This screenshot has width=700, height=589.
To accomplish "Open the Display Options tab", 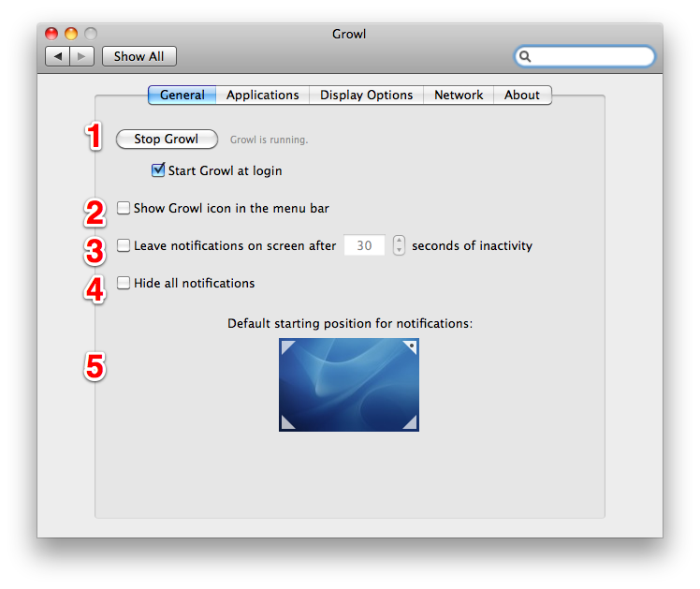I will [366, 95].
